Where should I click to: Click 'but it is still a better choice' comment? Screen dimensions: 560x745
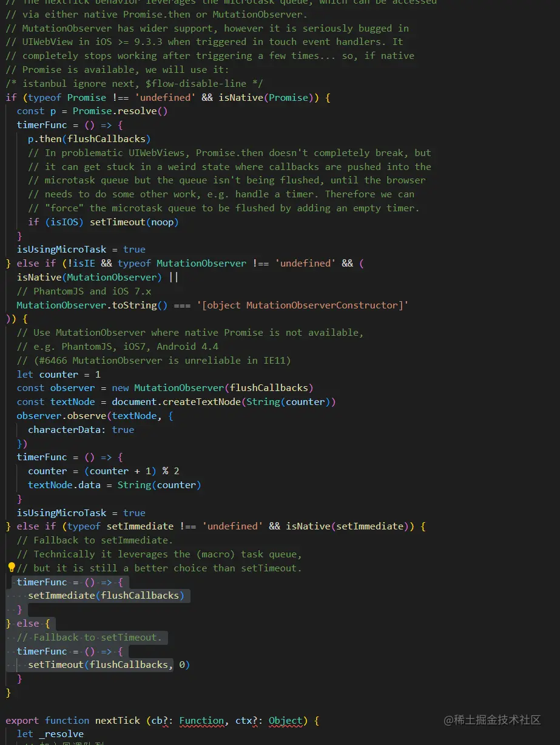(160, 568)
